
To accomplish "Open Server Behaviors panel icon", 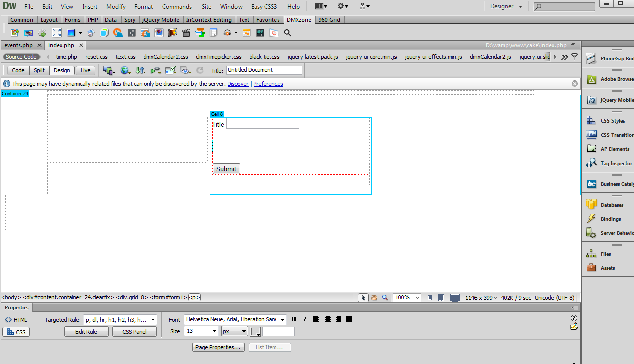I will coord(591,233).
